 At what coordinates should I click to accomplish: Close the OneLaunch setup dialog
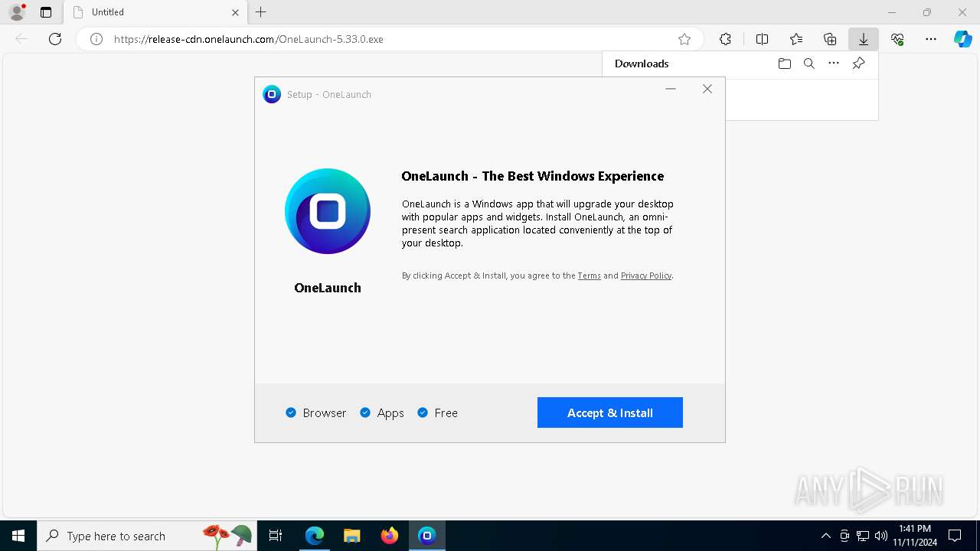707,89
